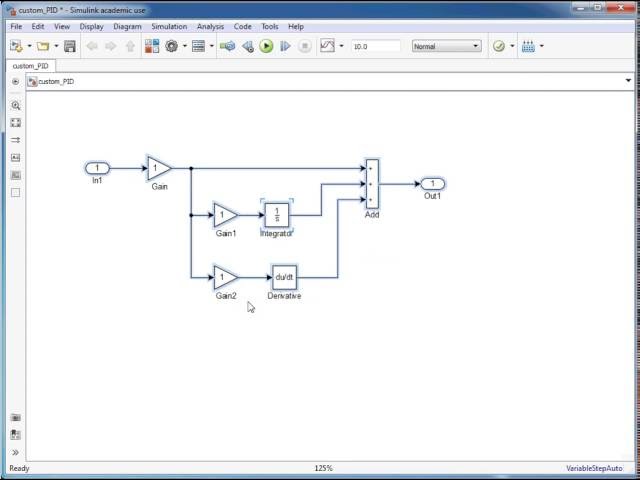Toggle sample time legend arrows icon
This screenshot has height=480, width=640.
tap(16, 140)
